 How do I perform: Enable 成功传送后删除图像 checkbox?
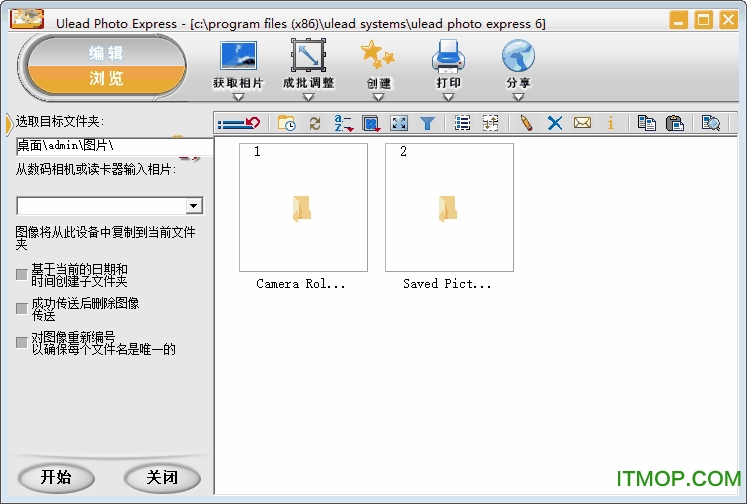click(x=21, y=309)
